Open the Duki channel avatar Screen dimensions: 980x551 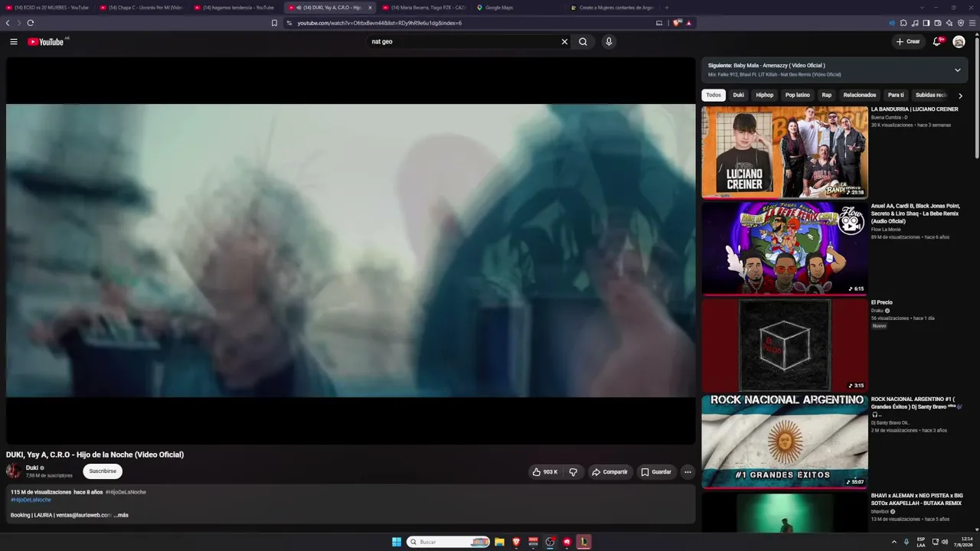pyautogui.click(x=14, y=471)
